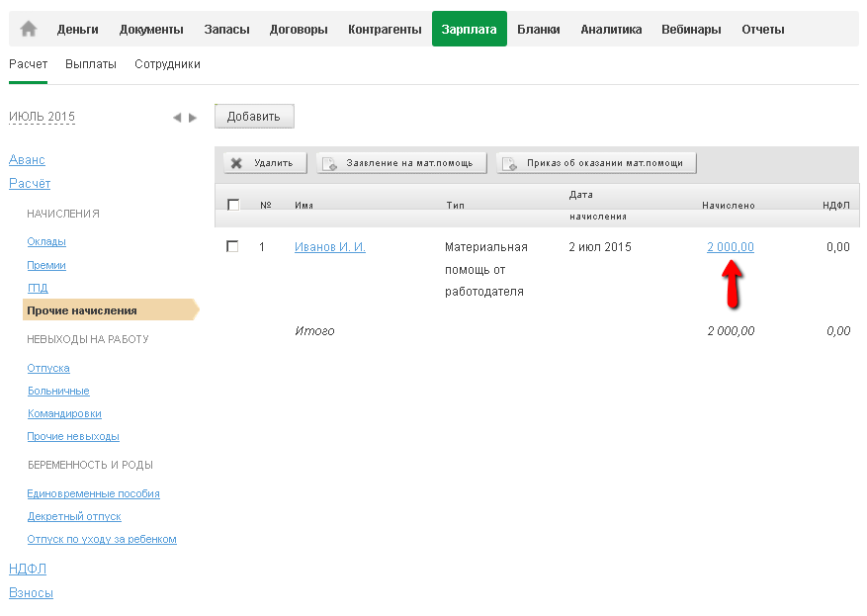Open the Отпуска sidebar link
This screenshot has height=616, width=867.
(48, 368)
